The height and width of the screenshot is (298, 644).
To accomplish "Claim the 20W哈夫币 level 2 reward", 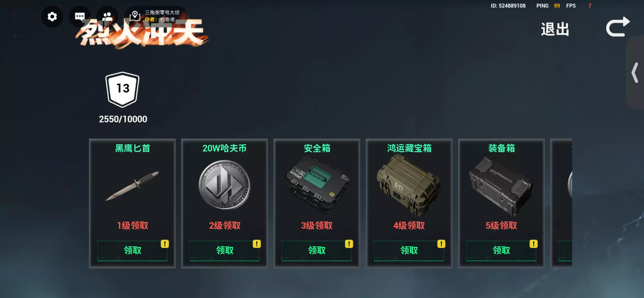I will pyautogui.click(x=225, y=251).
